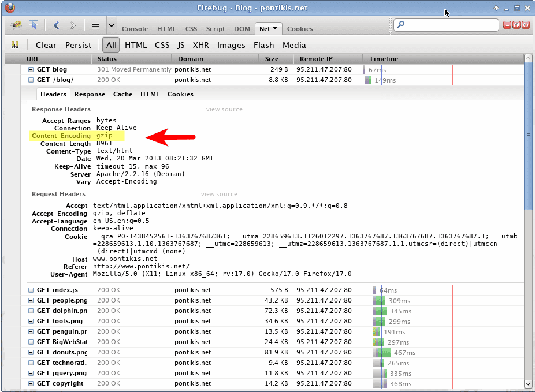Filter requests by HTML

tap(136, 45)
